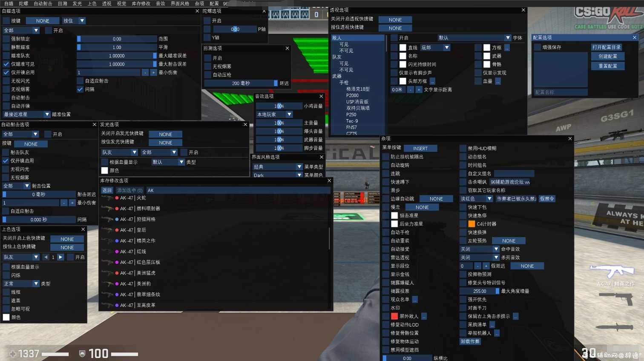
Task: Open the ellipsis options next to 血量
Action: pyautogui.click(x=497, y=81)
